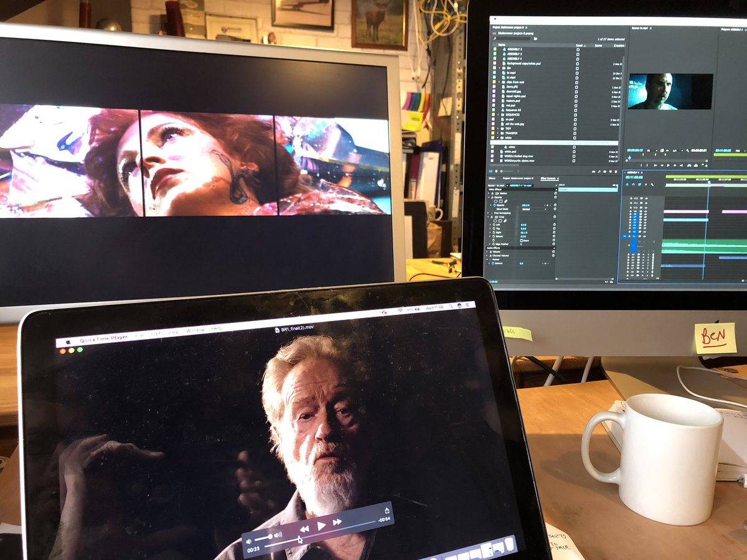Expand the Motion effect properties

pyautogui.click(x=489, y=194)
